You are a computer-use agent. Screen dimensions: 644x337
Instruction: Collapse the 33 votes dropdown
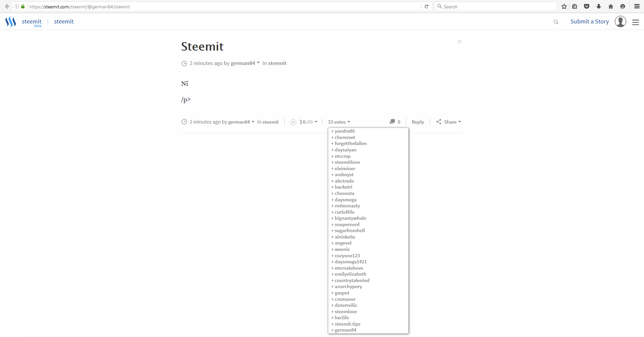point(339,122)
